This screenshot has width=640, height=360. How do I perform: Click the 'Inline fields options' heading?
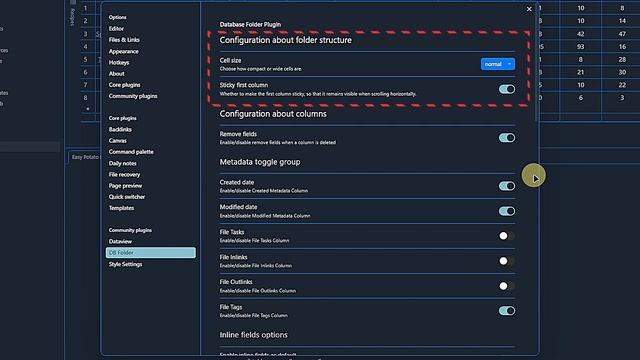click(x=253, y=335)
